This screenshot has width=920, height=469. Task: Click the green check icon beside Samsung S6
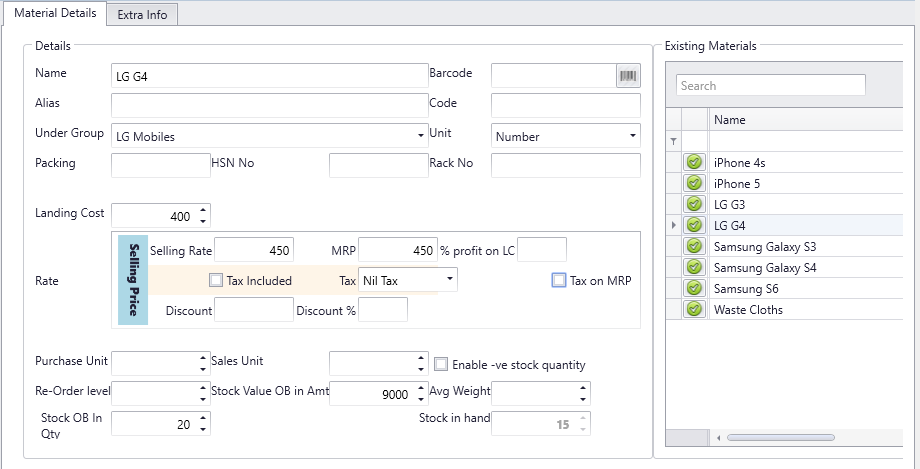click(694, 288)
